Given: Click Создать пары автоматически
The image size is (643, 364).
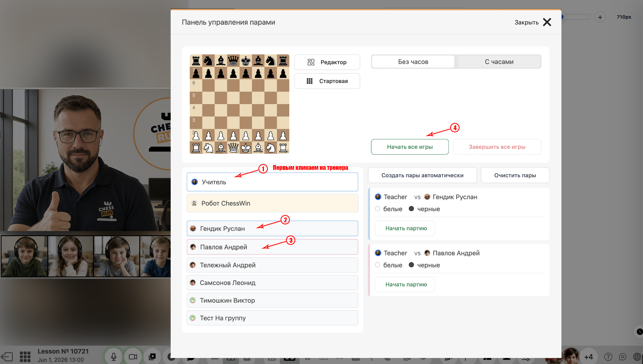Looking at the screenshot, I should point(422,175).
